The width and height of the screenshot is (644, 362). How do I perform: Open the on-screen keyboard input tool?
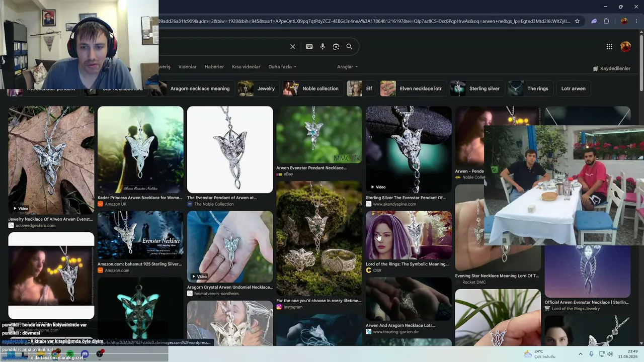tap(309, 47)
